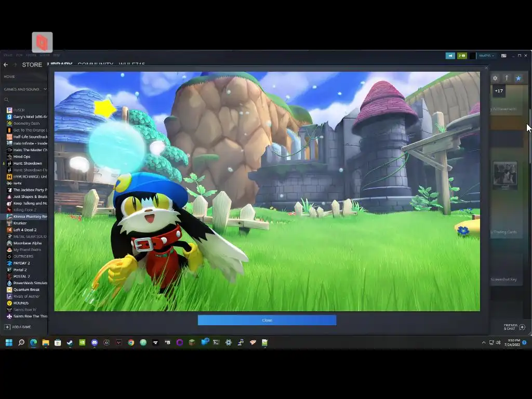
Task: Launch Microsoft Edge from taskbar
Action: point(33,343)
